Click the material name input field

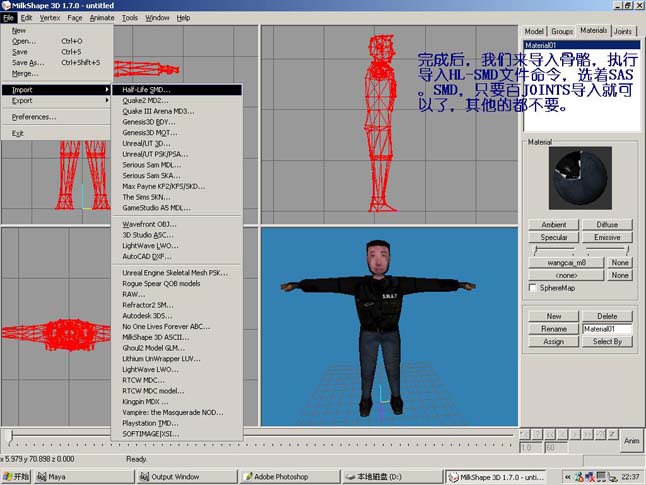click(607, 329)
